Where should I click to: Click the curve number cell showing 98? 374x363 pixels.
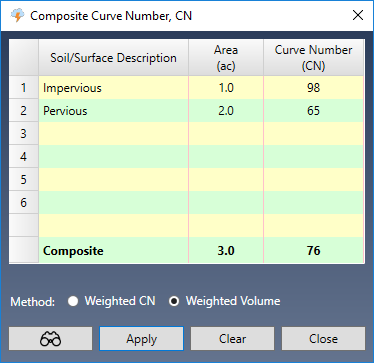[x=313, y=88]
